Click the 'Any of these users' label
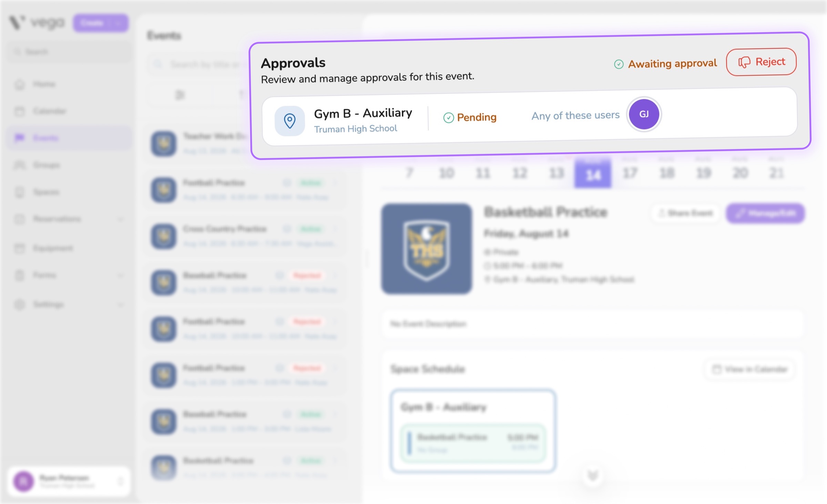827x504 pixels. pos(575,115)
